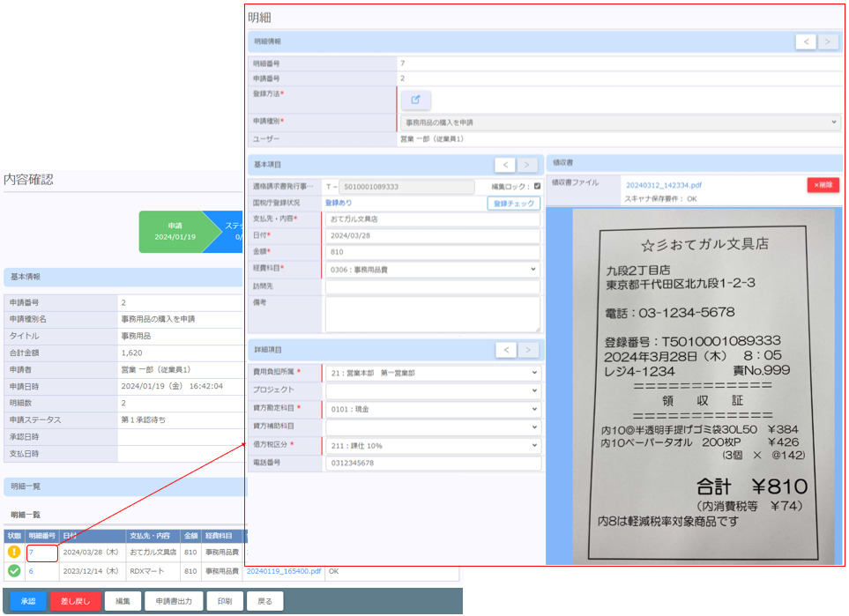Screen dimensions: 849x616
Task: Click the green checkmark status icon
Action: tap(14, 571)
